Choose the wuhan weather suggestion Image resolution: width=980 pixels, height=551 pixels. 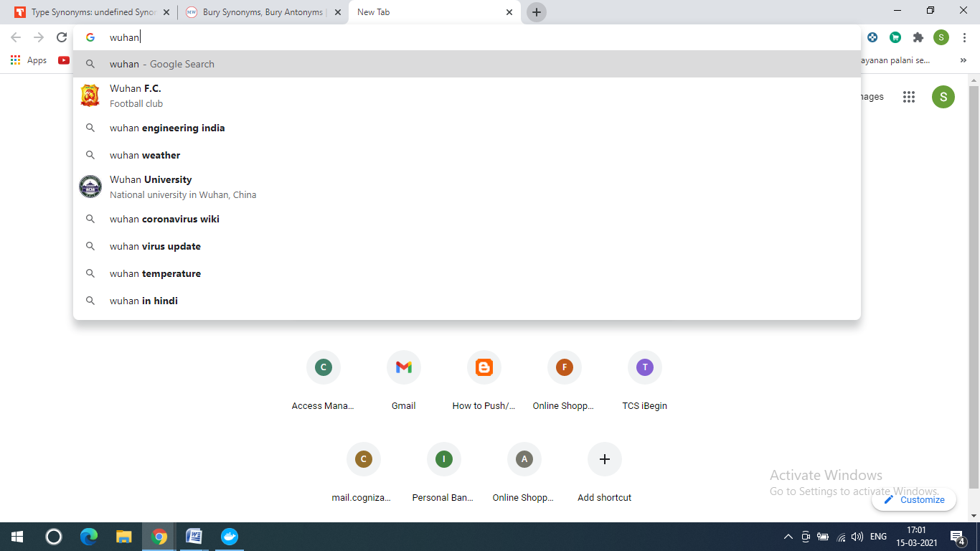(467, 155)
